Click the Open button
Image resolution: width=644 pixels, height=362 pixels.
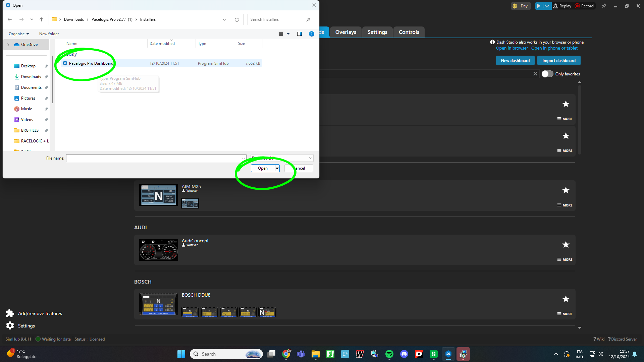click(263, 168)
